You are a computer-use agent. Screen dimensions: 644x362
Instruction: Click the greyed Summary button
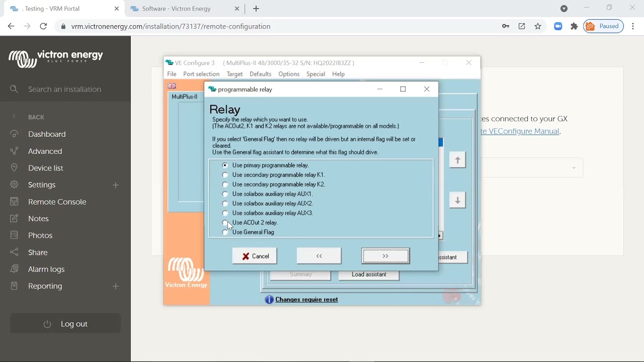coord(301,275)
